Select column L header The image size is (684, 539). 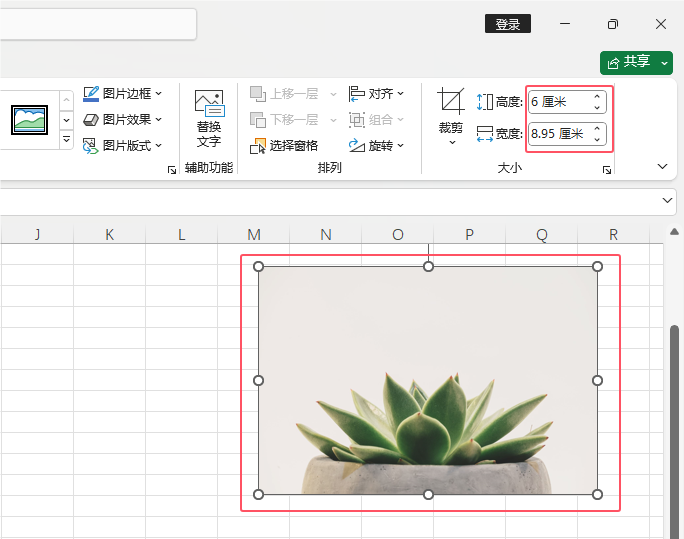[181, 235]
